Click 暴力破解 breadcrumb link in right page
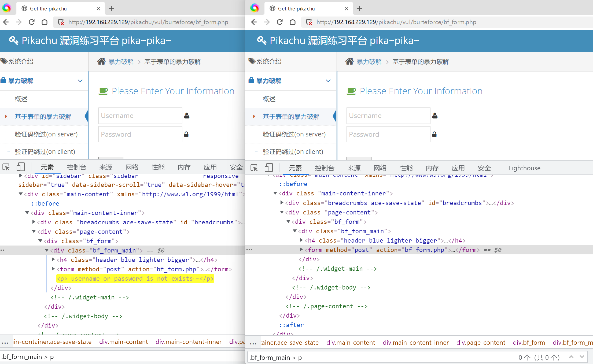Image resolution: width=593 pixels, height=364 pixels. click(x=369, y=62)
